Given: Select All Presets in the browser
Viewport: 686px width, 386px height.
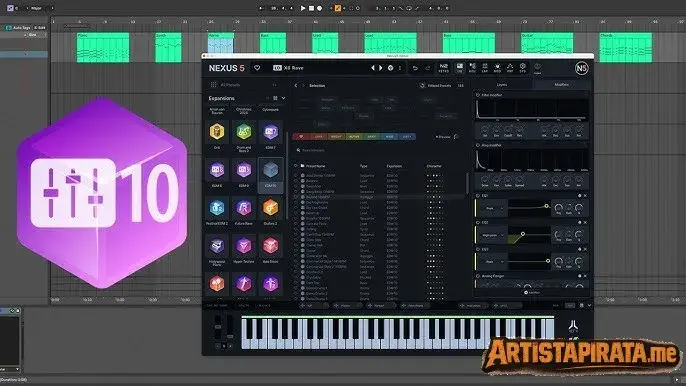Looking at the screenshot, I should click(x=230, y=85).
